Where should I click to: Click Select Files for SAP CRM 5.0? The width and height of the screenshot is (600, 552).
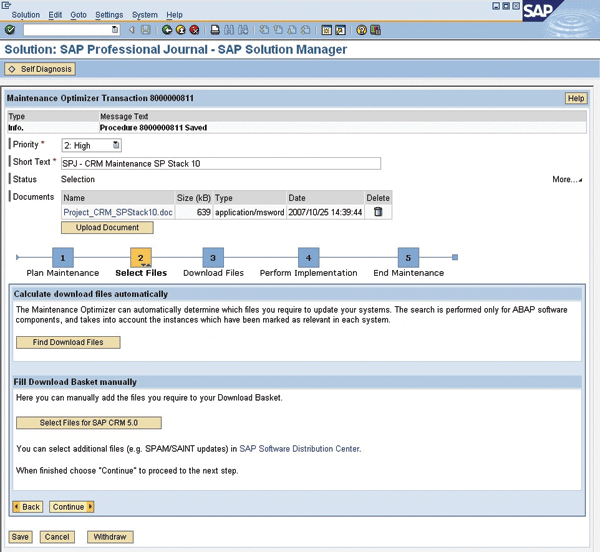tap(89, 423)
